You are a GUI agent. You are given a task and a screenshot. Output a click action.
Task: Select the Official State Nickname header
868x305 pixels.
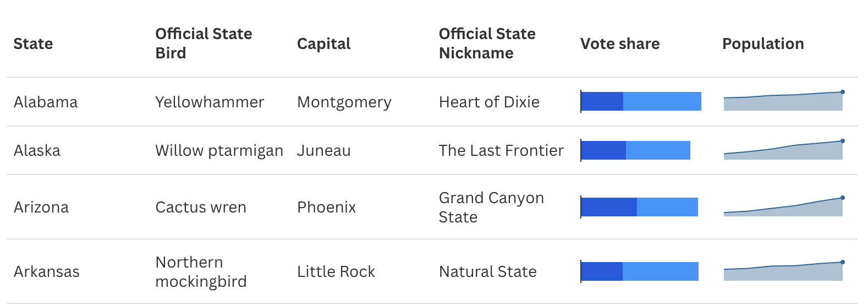click(487, 43)
